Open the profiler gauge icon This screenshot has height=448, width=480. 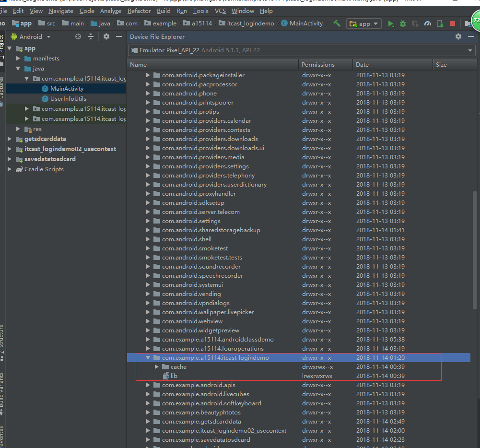(x=428, y=24)
